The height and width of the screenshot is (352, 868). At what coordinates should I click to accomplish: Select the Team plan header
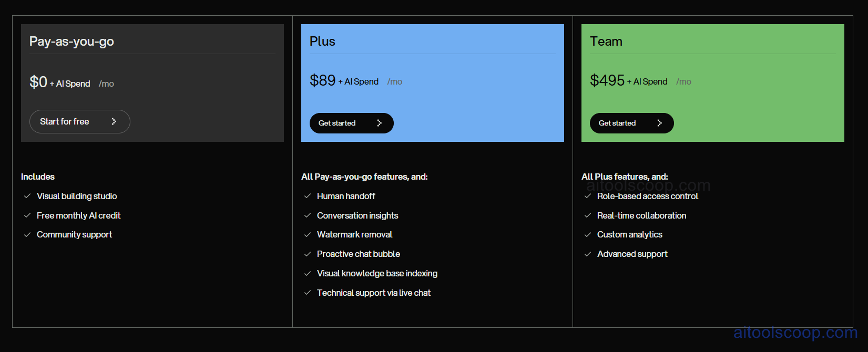coord(606,41)
